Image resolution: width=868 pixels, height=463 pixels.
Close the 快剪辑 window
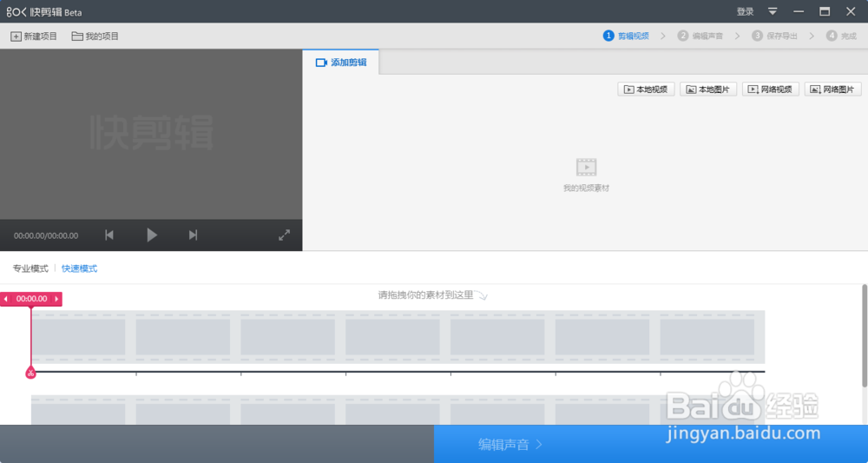[x=851, y=11]
